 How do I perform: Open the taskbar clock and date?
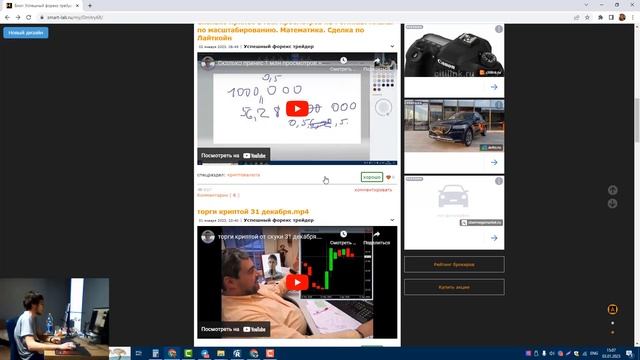pos(611,353)
